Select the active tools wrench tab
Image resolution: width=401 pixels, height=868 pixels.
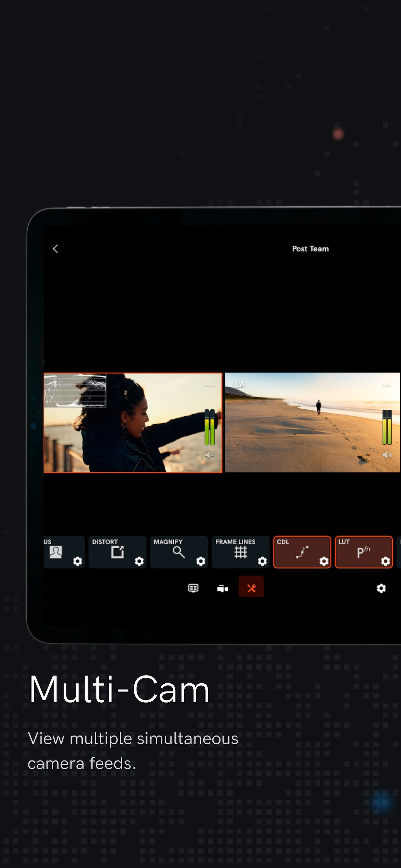click(252, 587)
